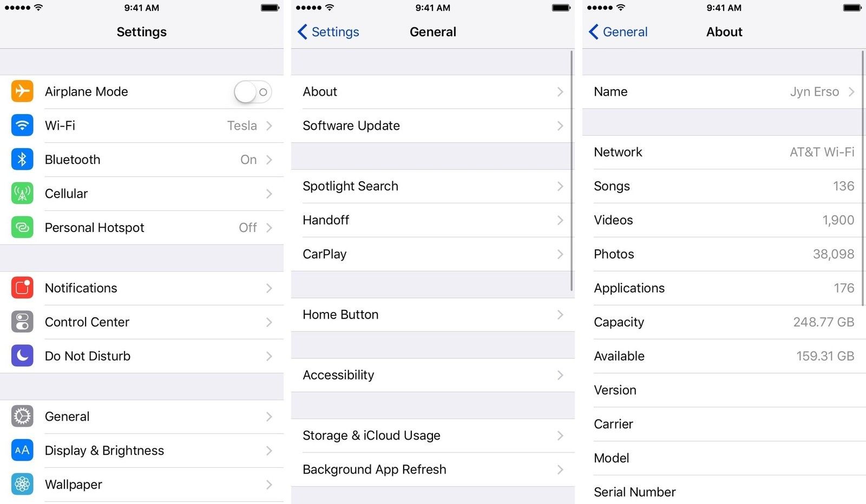Viewport: 866px width, 504px height.
Task: Tap the Name row label
Action: [611, 92]
